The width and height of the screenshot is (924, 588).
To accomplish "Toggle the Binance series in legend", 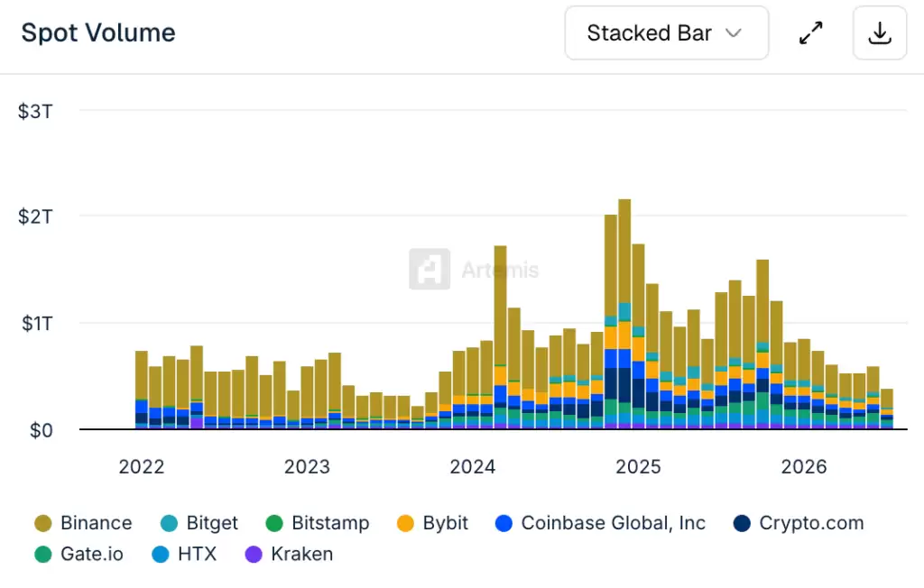I will (x=83, y=522).
